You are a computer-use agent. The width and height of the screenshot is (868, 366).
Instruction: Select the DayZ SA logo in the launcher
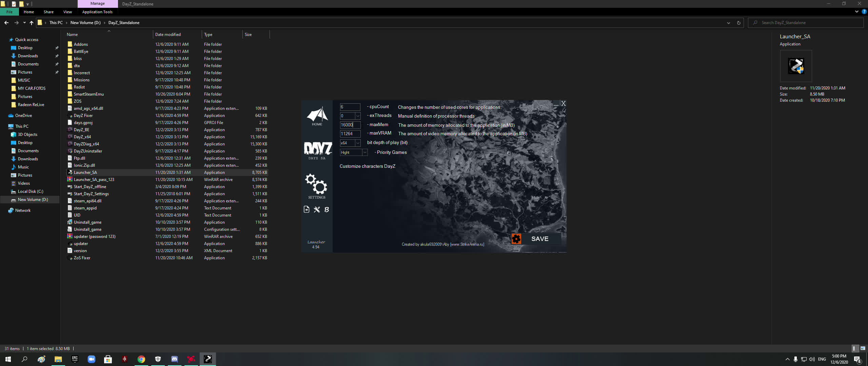point(316,148)
